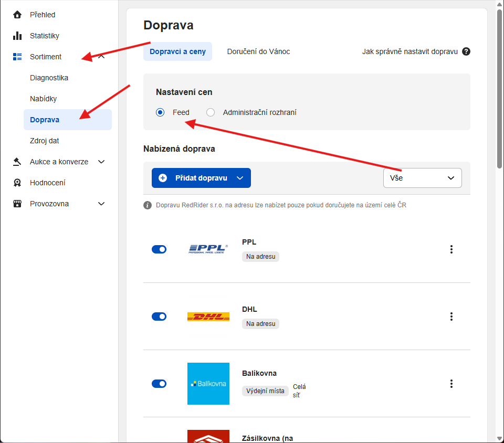
Task: Open the Vše filter dropdown
Action: pyautogui.click(x=422, y=178)
